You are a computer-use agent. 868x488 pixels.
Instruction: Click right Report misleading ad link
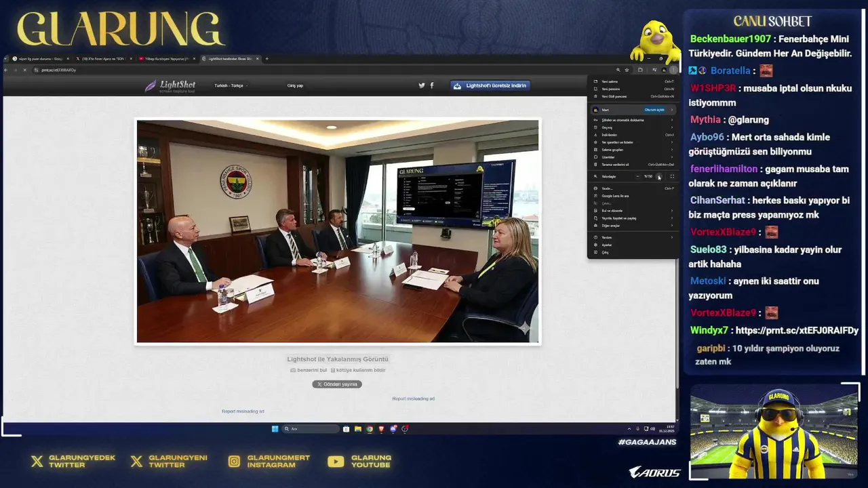pyautogui.click(x=413, y=399)
